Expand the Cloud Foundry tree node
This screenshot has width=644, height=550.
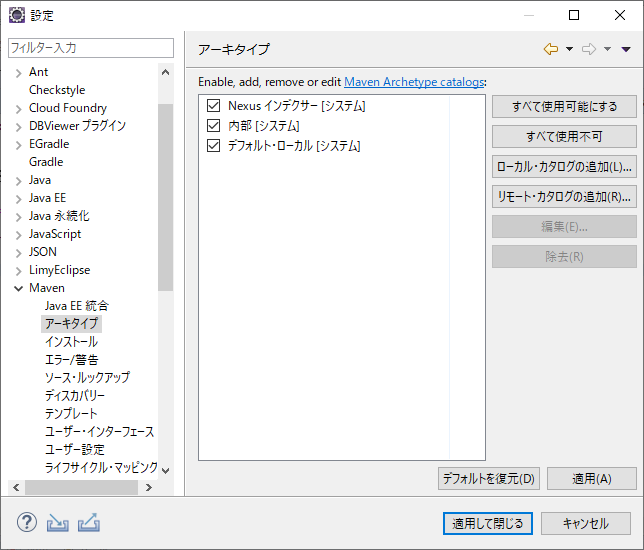pos(18,109)
